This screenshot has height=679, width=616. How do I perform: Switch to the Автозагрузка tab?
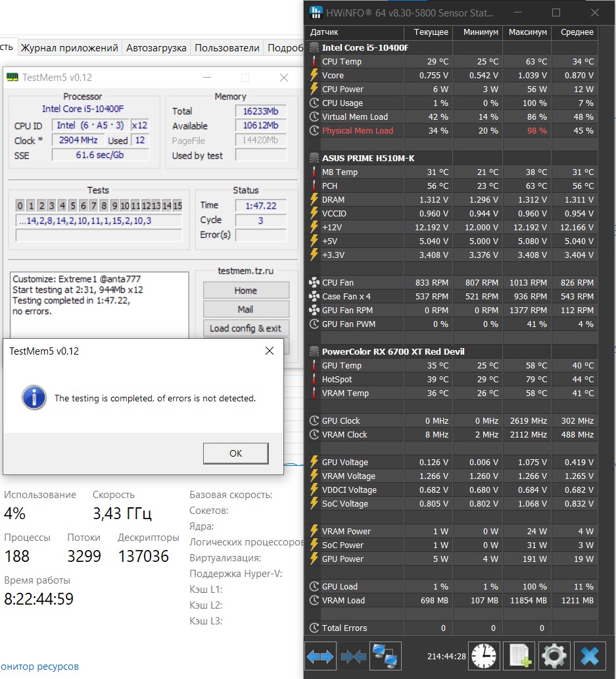(156, 47)
